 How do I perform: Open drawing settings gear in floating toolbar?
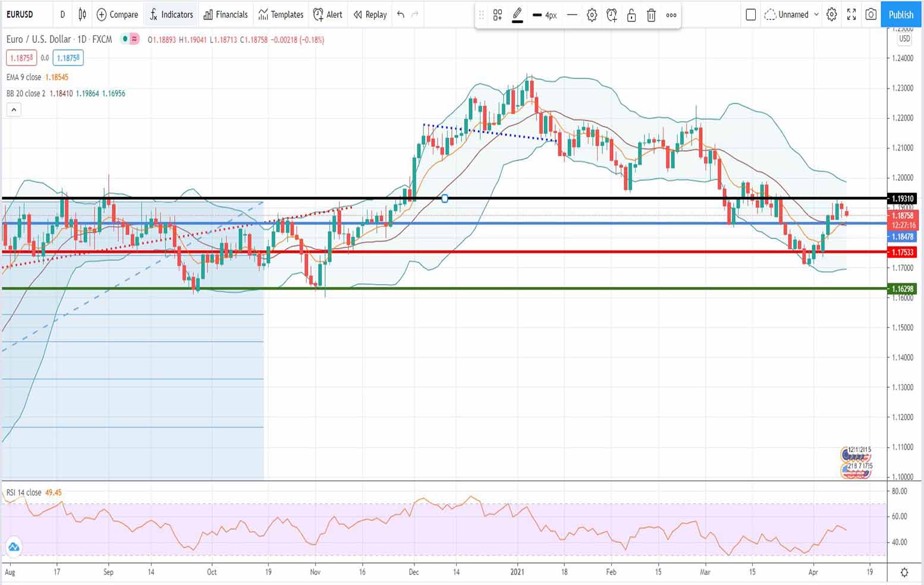coord(592,15)
